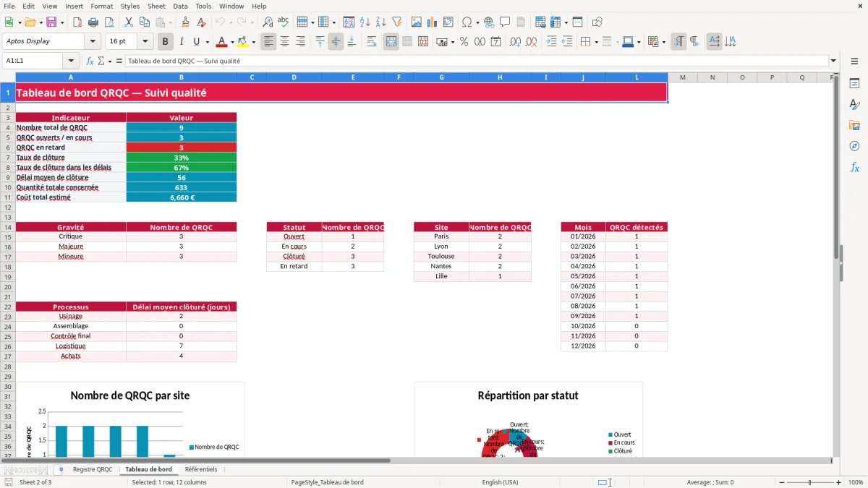Screen dimensions: 868x488
Task: Expand the Name Box dropdown
Action: pyautogui.click(x=71, y=61)
